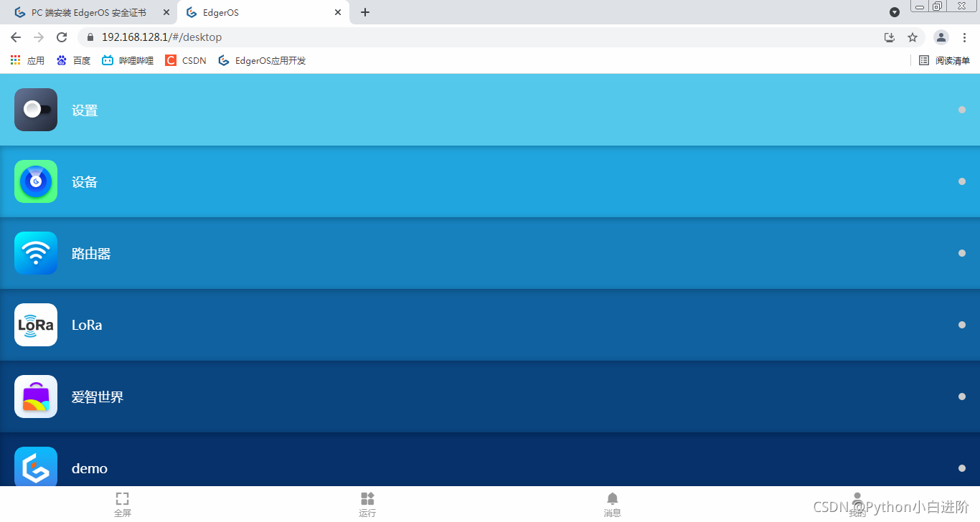The width and height of the screenshot is (980, 522).
Task: Reload the EdgerOS page
Action: tap(62, 37)
